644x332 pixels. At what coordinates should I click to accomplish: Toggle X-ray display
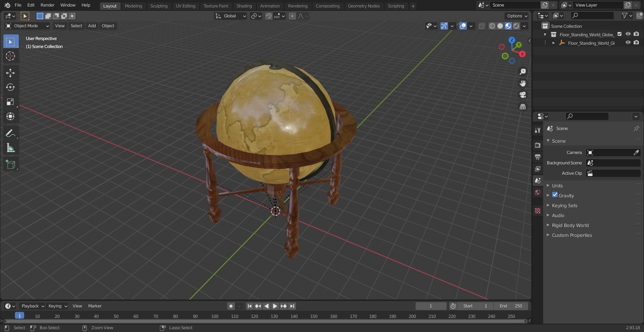pyautogui.click(x=481, y=26)
